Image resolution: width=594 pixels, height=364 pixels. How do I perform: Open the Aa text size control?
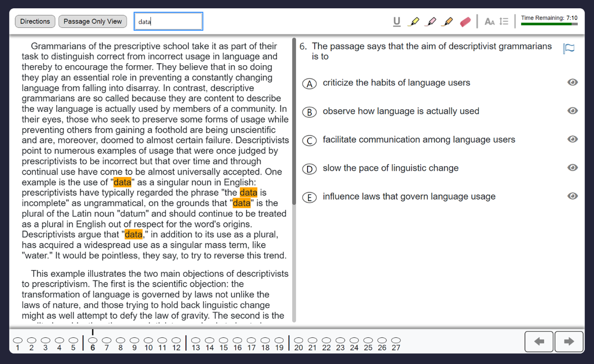tap(489, 21)
